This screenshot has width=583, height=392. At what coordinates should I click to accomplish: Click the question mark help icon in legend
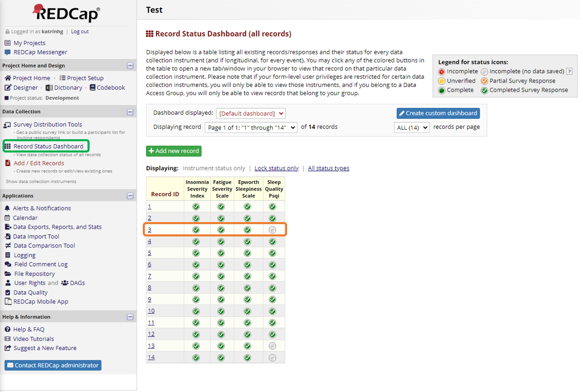[569, 72]
